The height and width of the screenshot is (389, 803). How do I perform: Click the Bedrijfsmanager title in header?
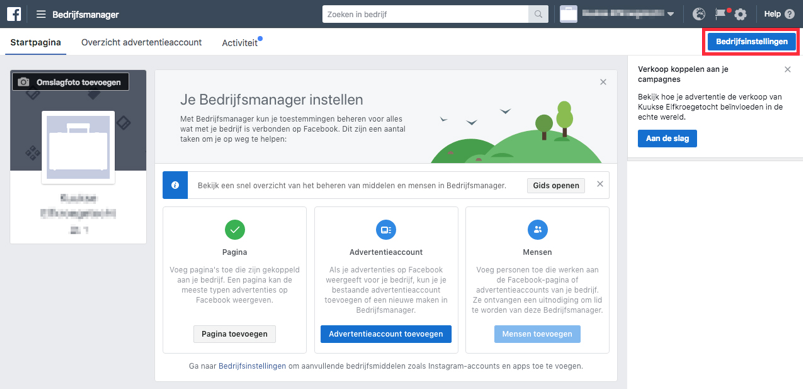click(x=86, y=14)
